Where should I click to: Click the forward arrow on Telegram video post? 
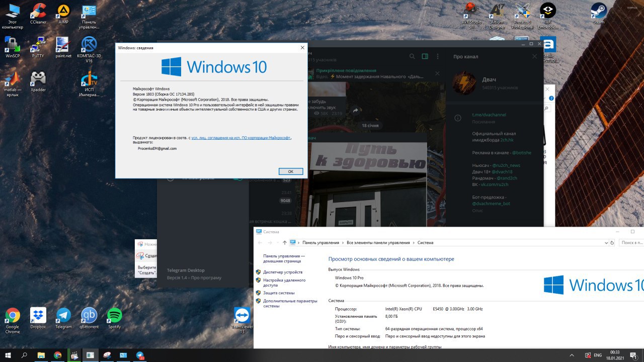[355, 110]
